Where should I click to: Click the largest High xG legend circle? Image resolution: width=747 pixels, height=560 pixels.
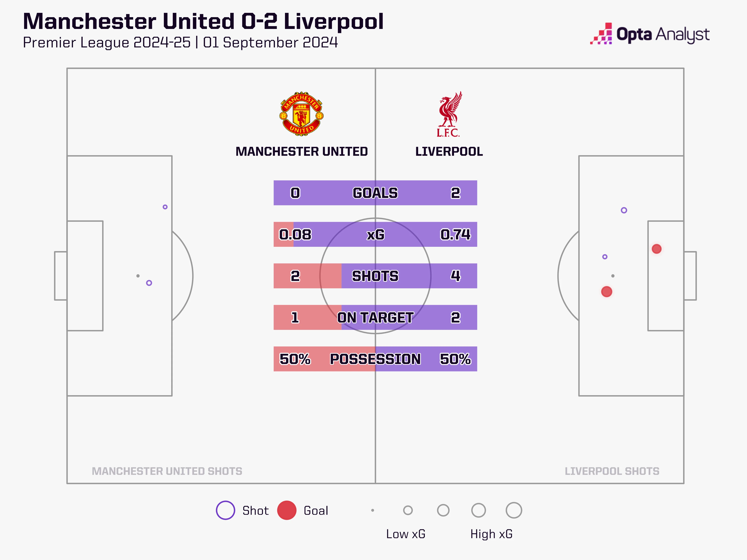pos(514,510)
